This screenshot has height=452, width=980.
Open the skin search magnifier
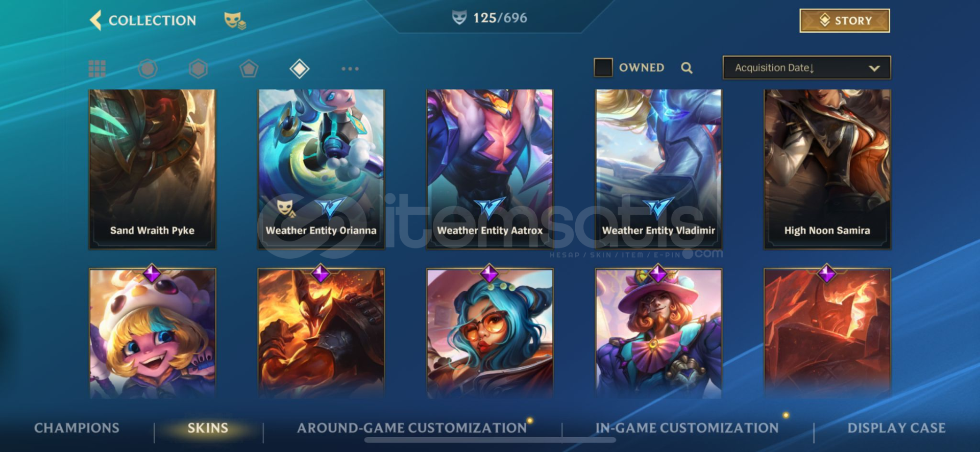(687, 68)
